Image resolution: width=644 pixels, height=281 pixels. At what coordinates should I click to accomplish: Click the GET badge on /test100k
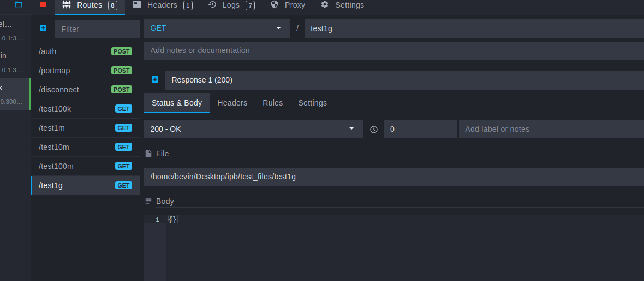pos(124,109)
